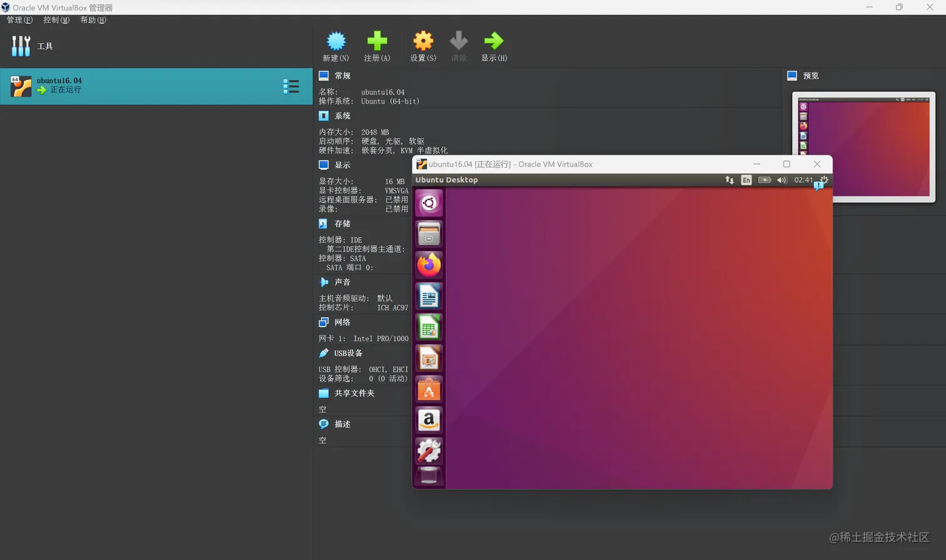Click the VM preview thumbnail in the manager

click(863, 147)
